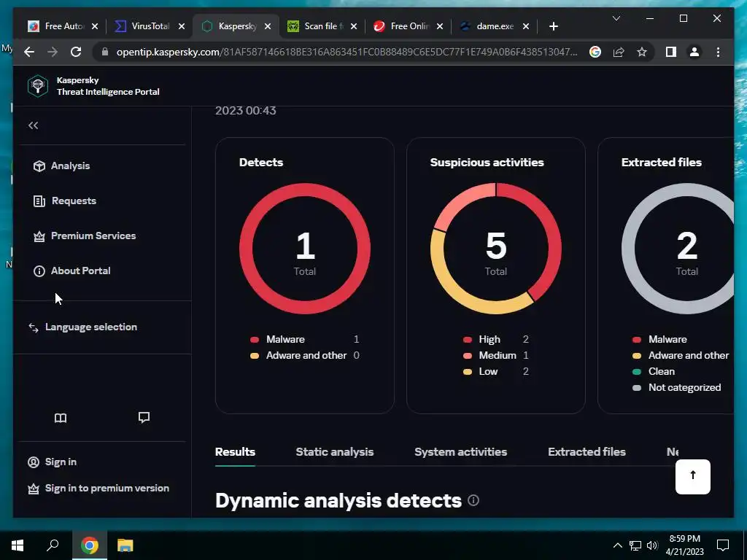
Task: Click the volume speaker tray icon
Action: coord(652,545)
